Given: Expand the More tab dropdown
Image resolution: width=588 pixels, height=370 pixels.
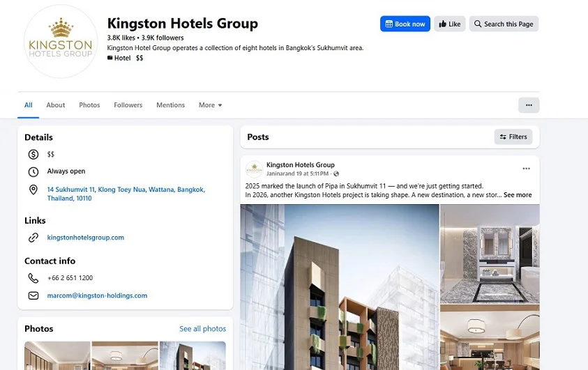Looking at the screenshot, I should tap(211, 105).
